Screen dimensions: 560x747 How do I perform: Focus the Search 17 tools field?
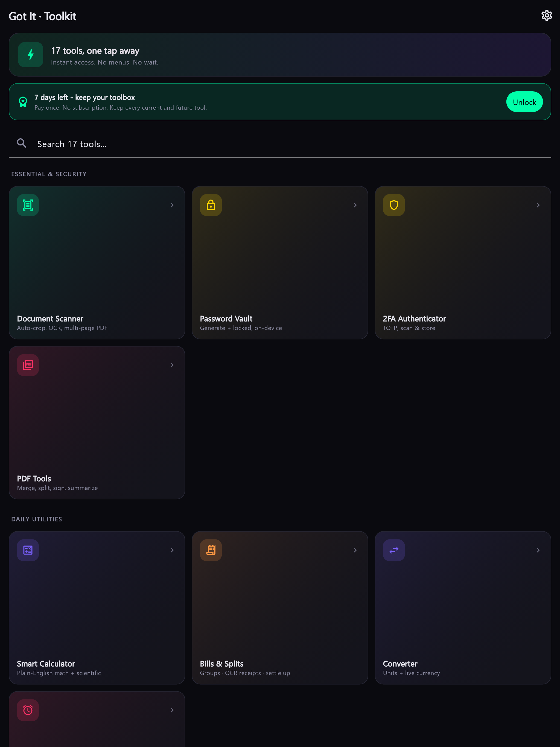pyautogui.click(x=280, y=144)
